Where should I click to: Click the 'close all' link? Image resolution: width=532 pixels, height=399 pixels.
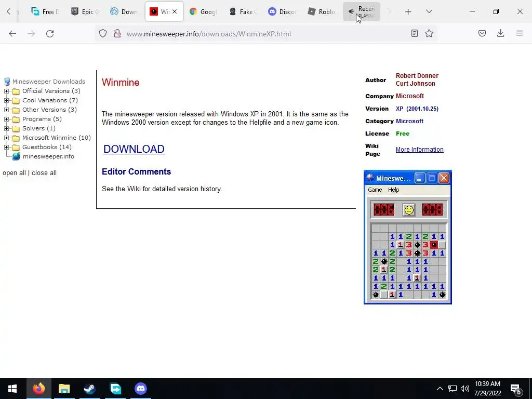(44, 172)
